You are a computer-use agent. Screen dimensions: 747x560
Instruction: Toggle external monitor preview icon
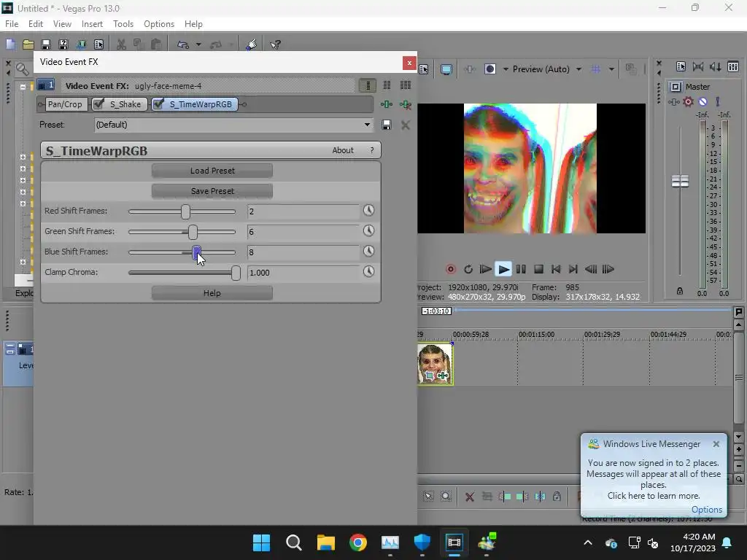(x=446, y=69)
